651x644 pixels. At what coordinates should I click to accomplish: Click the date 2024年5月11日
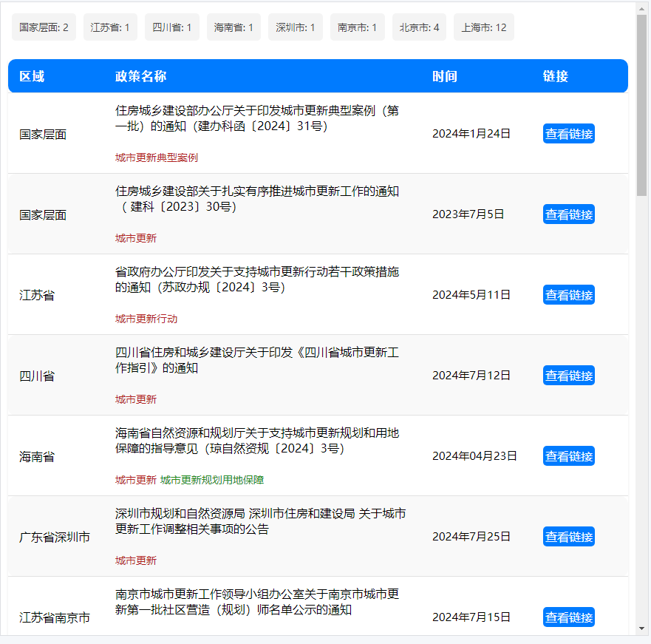471,295
